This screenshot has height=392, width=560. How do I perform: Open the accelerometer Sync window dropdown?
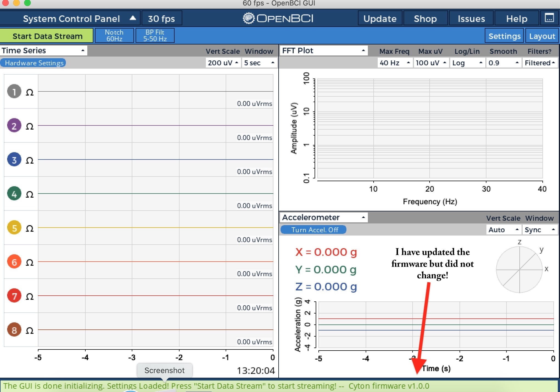pos(540,230)
